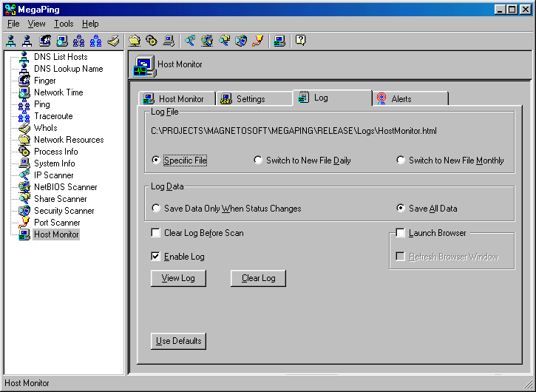Select Host Monitor in the tree
Screen dimensions: 536x392
click(x=56, y=234)
